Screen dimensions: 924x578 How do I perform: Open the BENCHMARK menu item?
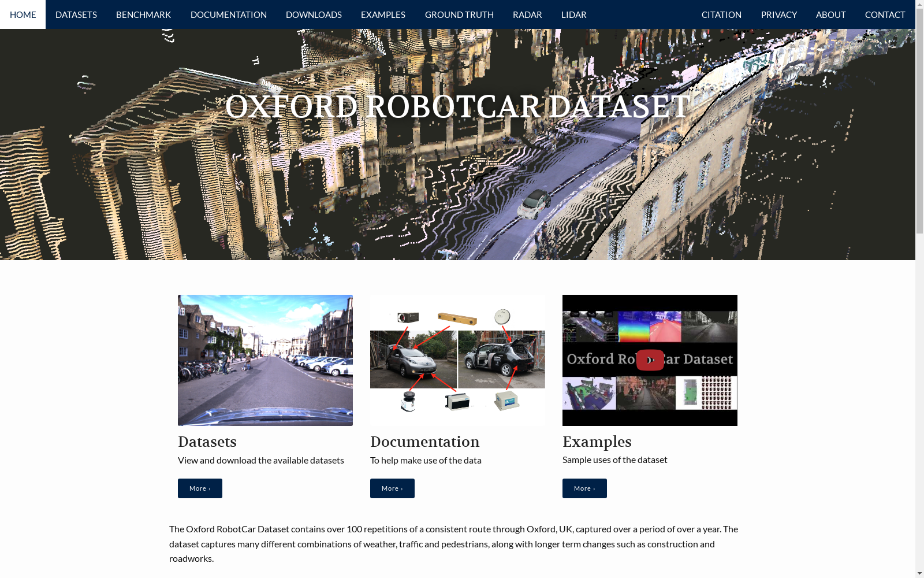pos(143,14)
